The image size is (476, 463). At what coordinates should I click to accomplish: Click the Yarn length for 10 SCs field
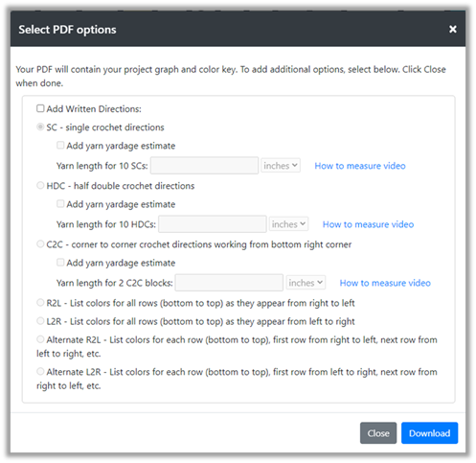tap(204, 165)
